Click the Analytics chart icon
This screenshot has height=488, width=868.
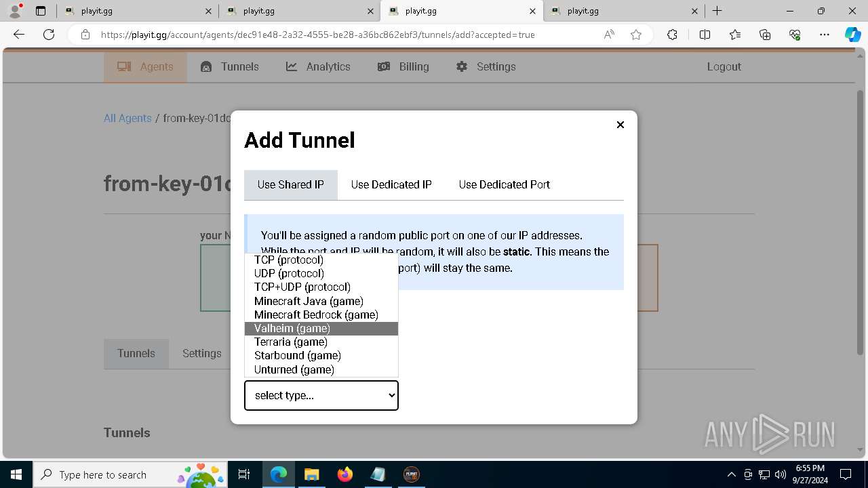click(x=292, y=66)
